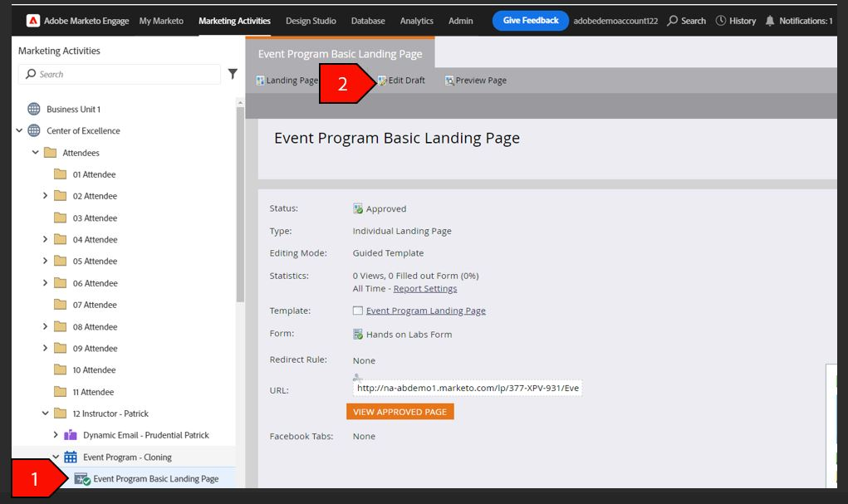848x504 pixels.
Task: Open the Event Program Landing Page template link
Action: pyautogui.click(x=425, y=311)
